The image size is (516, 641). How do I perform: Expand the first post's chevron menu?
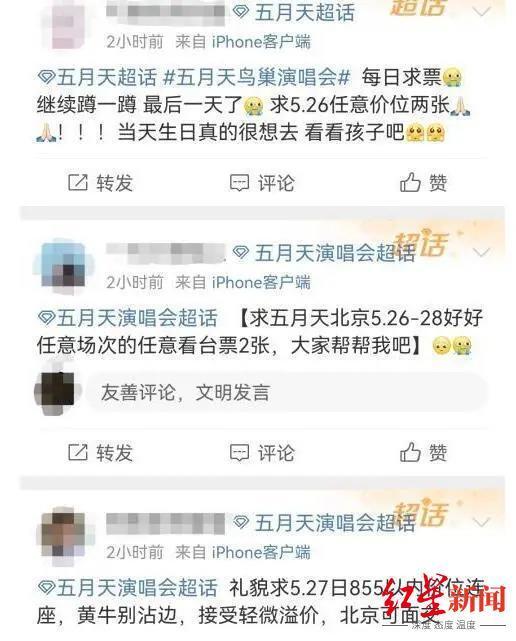coord(481,12)
